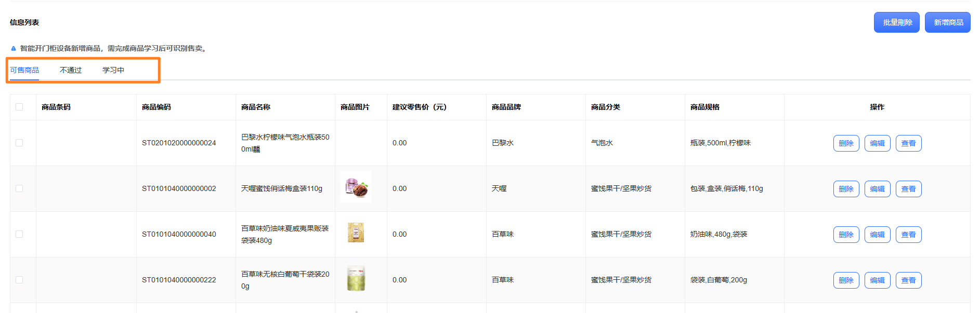Check the row ST0101040000000040 checkbox

pos(19,234)
